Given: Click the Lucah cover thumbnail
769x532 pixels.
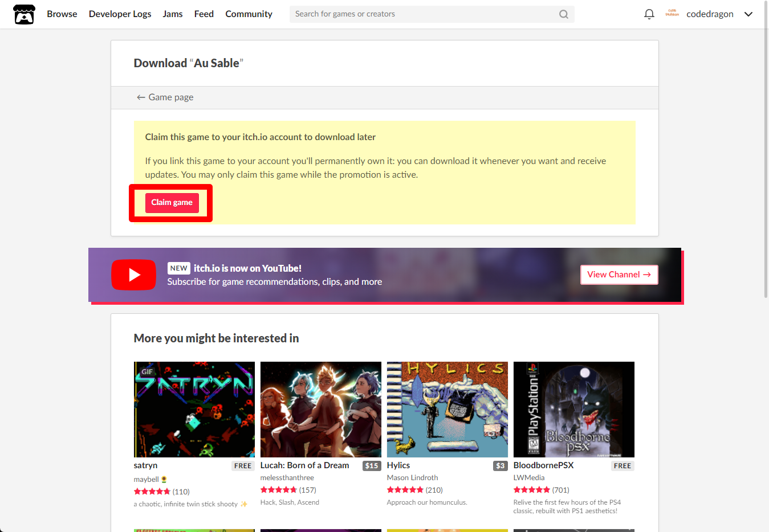Looking at the screenshot, I should tap(320, 410).
